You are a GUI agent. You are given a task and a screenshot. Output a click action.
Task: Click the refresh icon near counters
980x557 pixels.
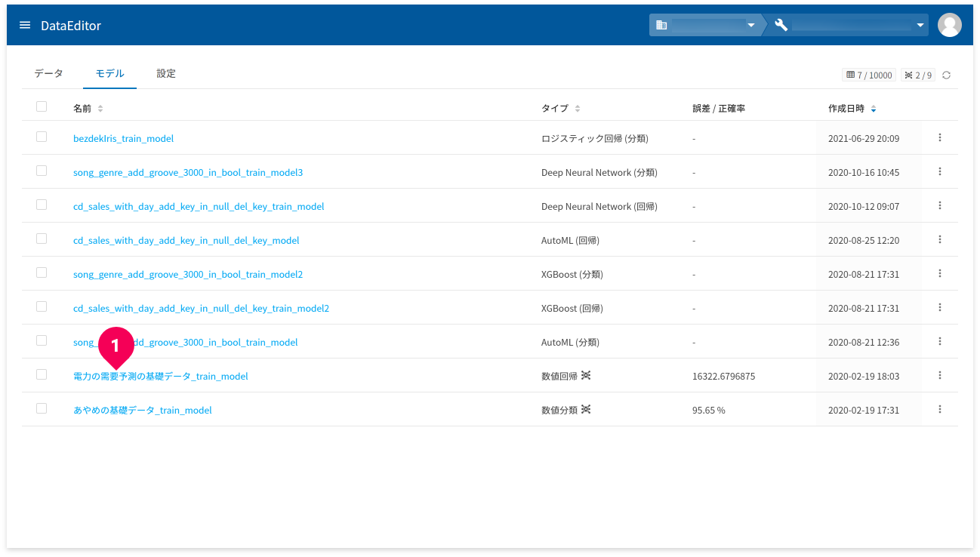point(946,75)
